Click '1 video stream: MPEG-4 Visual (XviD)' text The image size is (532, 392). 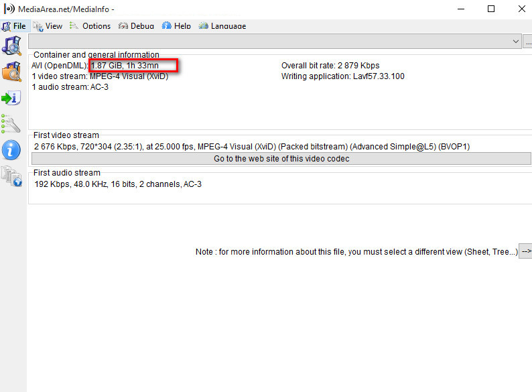[x=100, y=76]
